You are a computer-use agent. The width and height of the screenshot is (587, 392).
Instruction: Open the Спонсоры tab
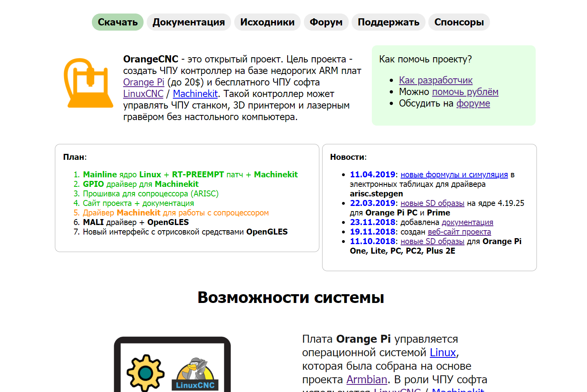pos(459,22)
